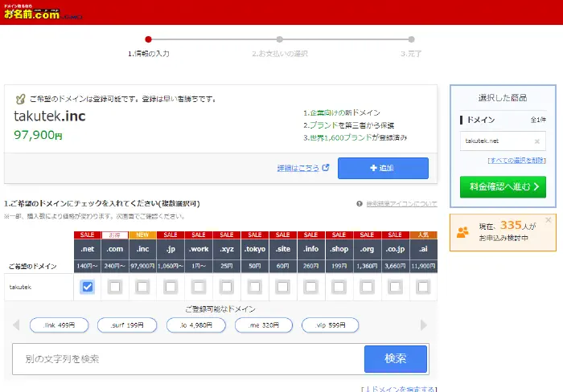Image resolution: width=563 pixels, height=392 pixels.
Task: Check the .com domain checkbox
Action: pyautogui.click(x=115, y=287)
